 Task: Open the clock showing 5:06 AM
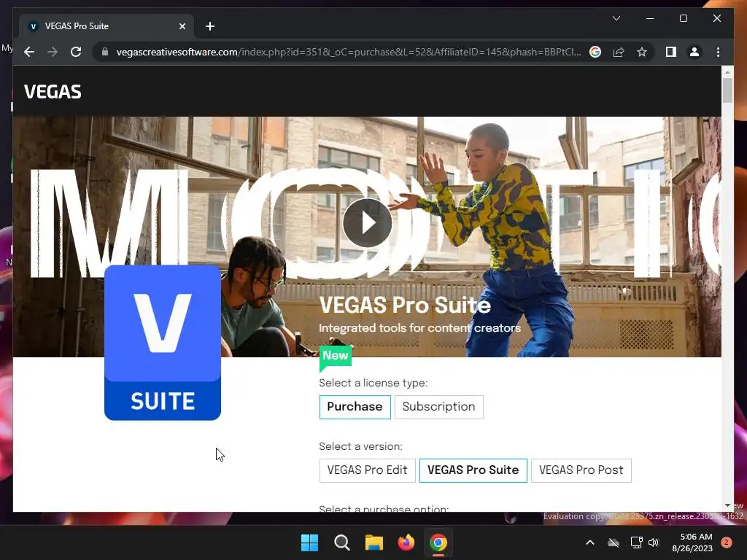click(692, 542)
